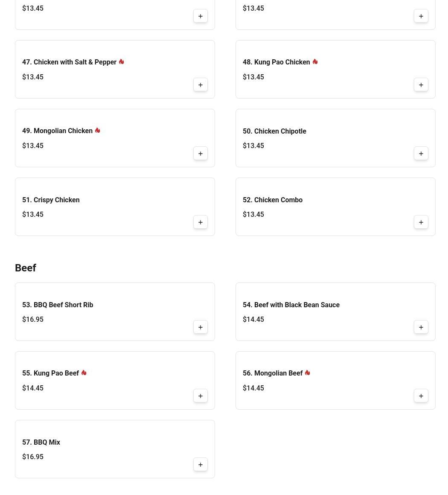This screenshot has width=448, height=495.
Task: Click plus button for Kung Pao Chicken
Action: 421,85
